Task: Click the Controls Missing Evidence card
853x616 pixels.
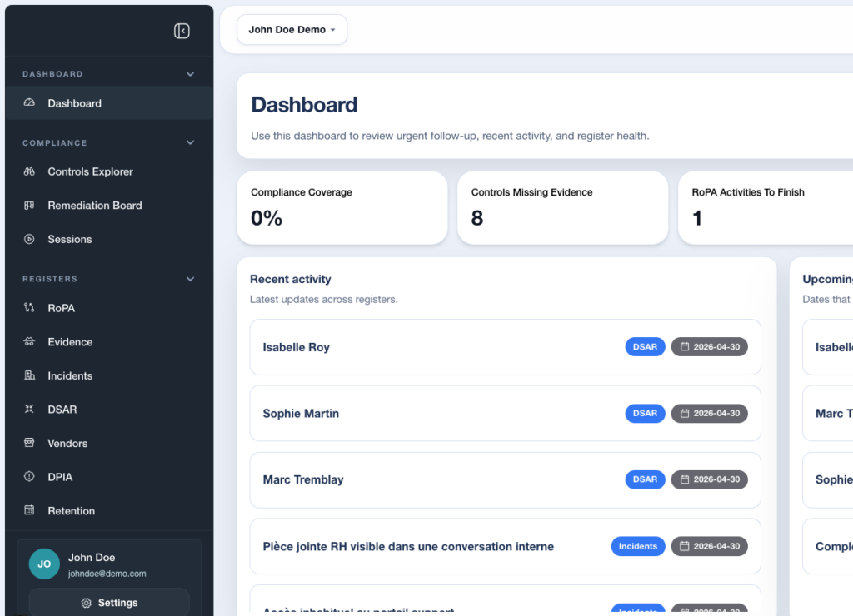Action: click(562, 207)
